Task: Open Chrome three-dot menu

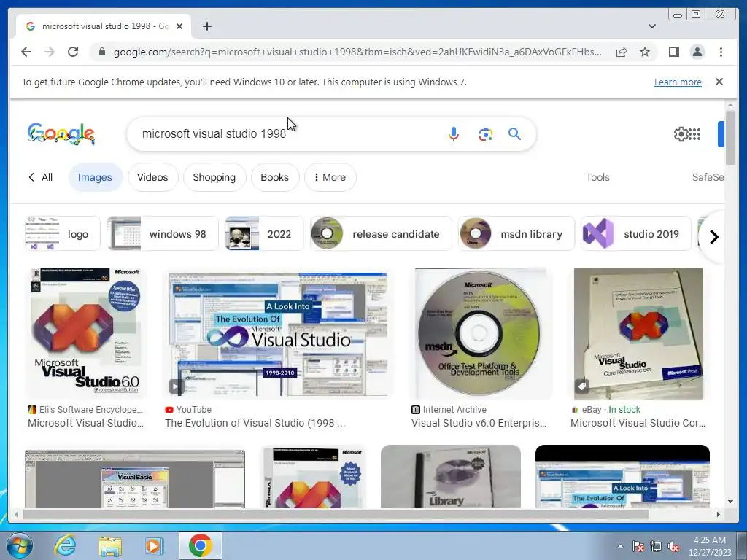Action: (x=721, y=52)
